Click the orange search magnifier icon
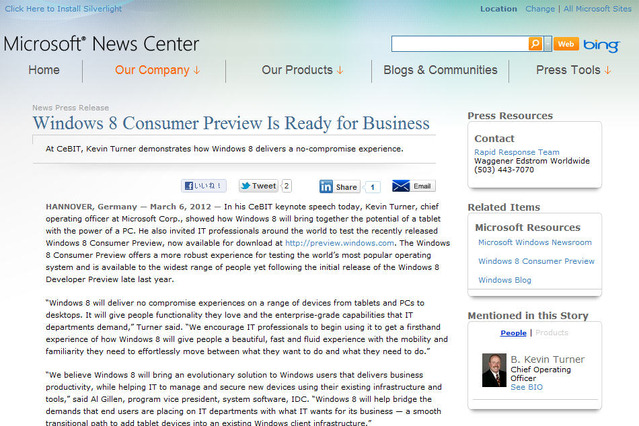639x426 pixels. coord(535,44)
